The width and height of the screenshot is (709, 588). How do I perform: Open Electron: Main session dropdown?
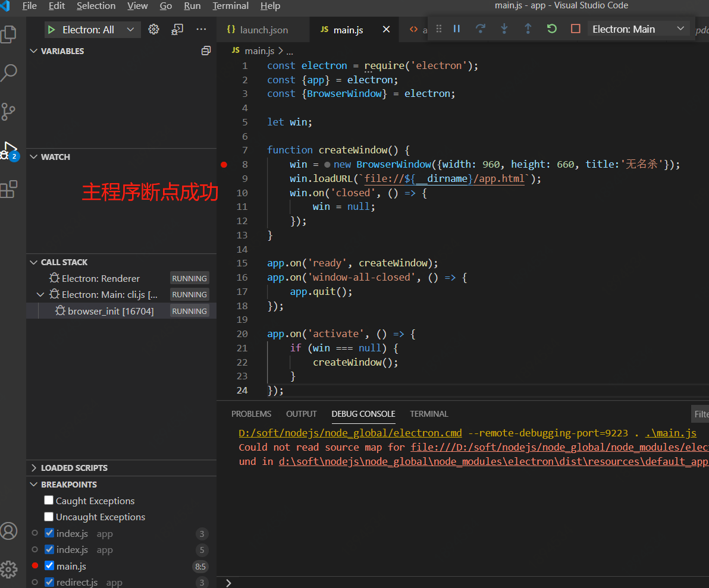(638, 29)
